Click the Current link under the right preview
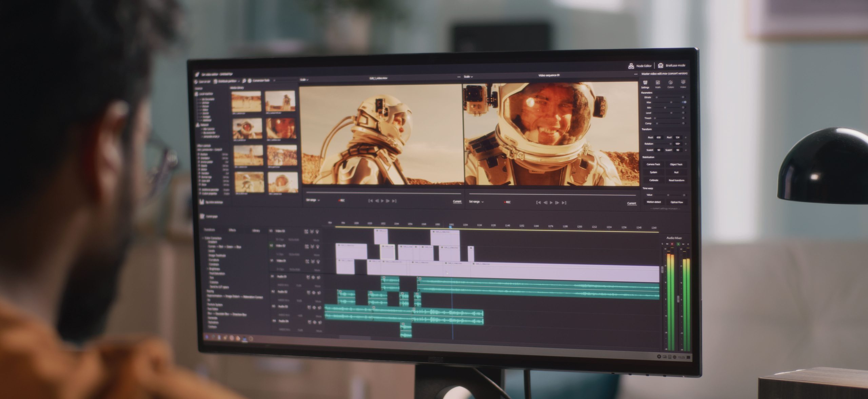 point(631,203)
